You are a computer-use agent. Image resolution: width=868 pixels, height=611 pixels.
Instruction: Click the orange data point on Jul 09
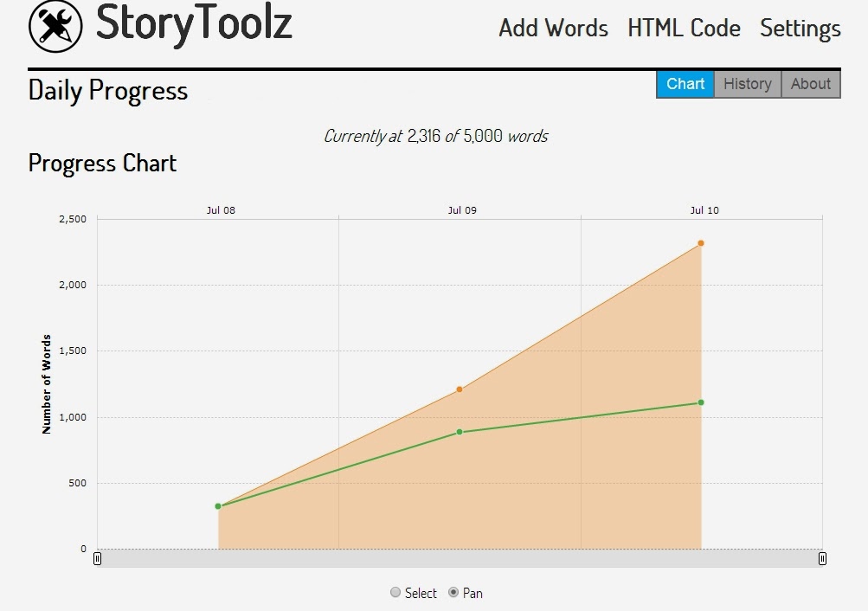pos(460,389)
